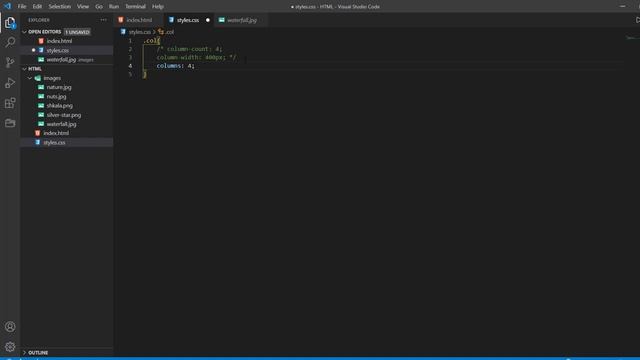Image resolution: width=640 pixels, height=360 pixels.
Task: Click the columns: 4; declaration
Action: pyautogui.click(x=176, y=66)
